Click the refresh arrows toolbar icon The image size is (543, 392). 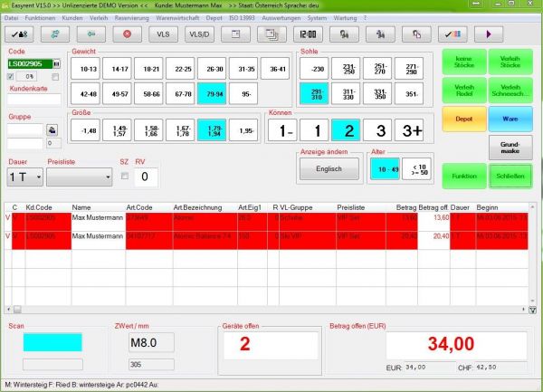tap(56, 34)
